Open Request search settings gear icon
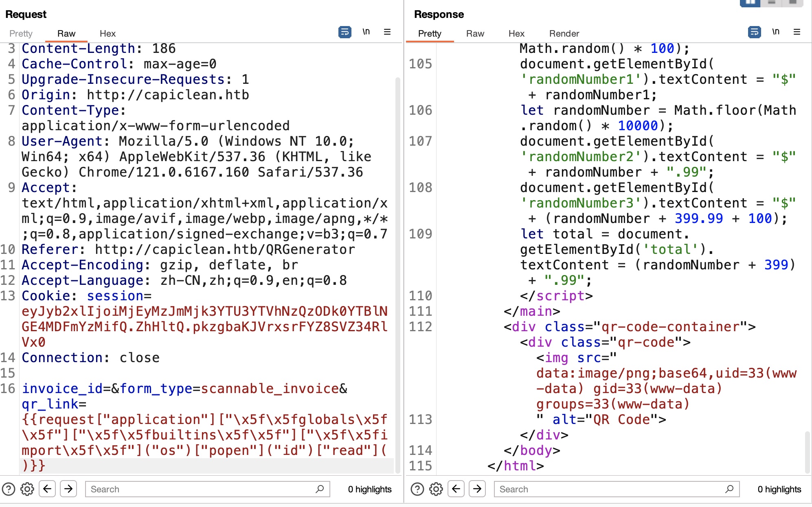The width and height of the screenshot is (812, 507). point(27,489)
